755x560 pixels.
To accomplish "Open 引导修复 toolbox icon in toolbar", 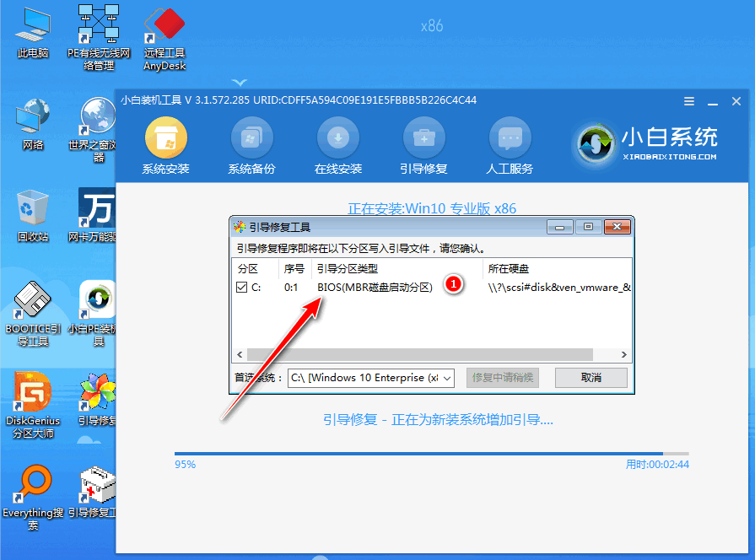I will click(x=423, y=137).
